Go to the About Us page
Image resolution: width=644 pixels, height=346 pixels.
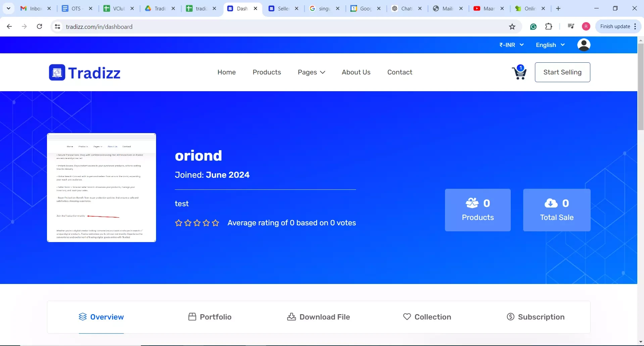point(356,72)
